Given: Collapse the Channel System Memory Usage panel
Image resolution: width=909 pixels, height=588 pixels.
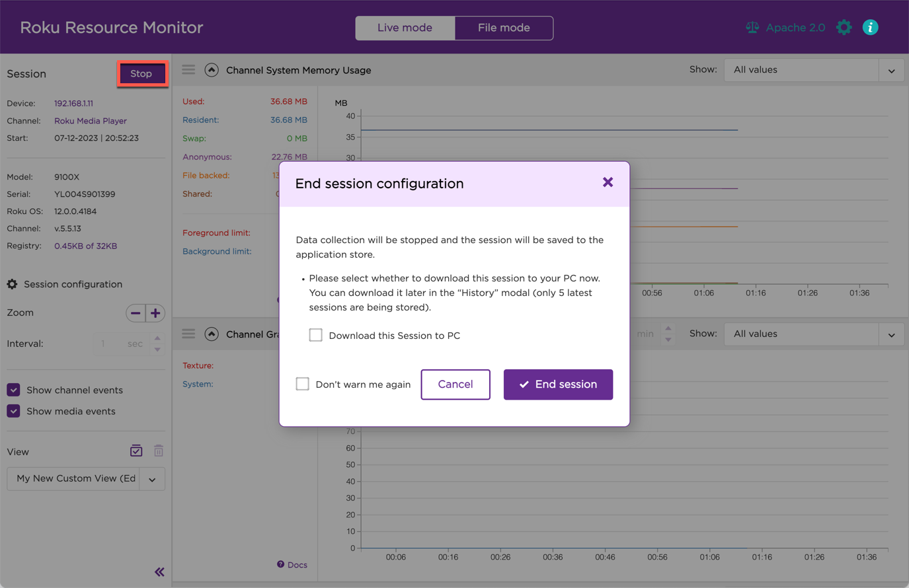Looking at the screenshot, I should 212,69.
